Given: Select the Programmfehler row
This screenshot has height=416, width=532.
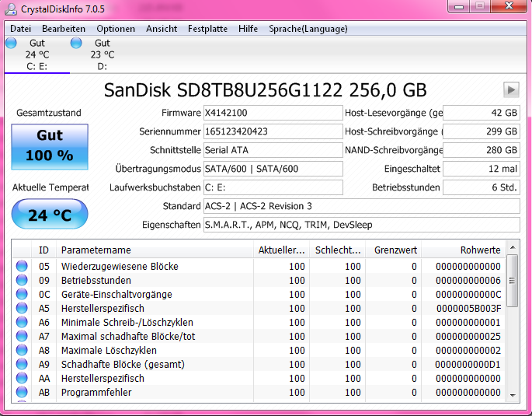Looking at the screenshot, I should (x=259, y=392).
